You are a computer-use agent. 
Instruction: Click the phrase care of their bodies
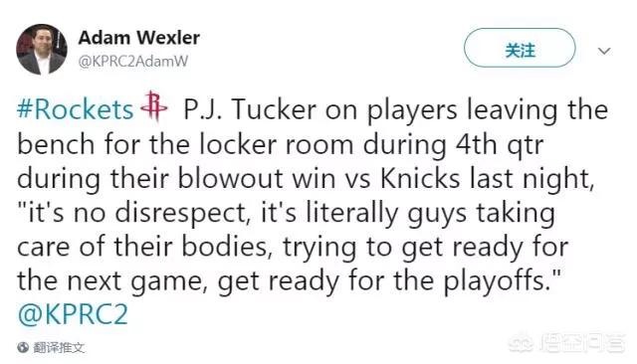[x=141, y=247]
